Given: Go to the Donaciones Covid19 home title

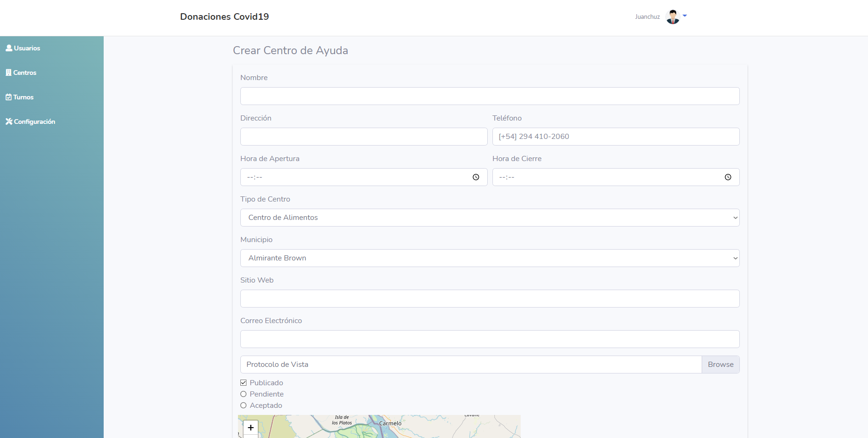Looking at the screenshot, I should click(224, 16).
